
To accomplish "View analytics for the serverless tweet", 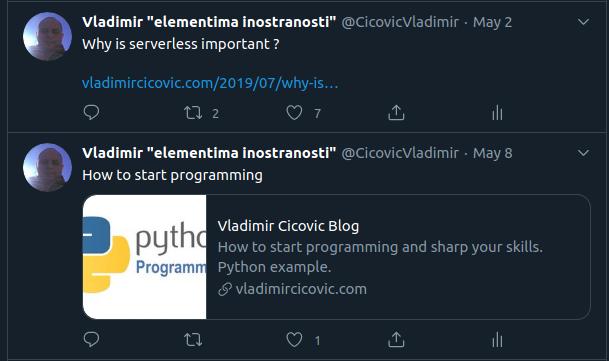I will coord(497,113).
